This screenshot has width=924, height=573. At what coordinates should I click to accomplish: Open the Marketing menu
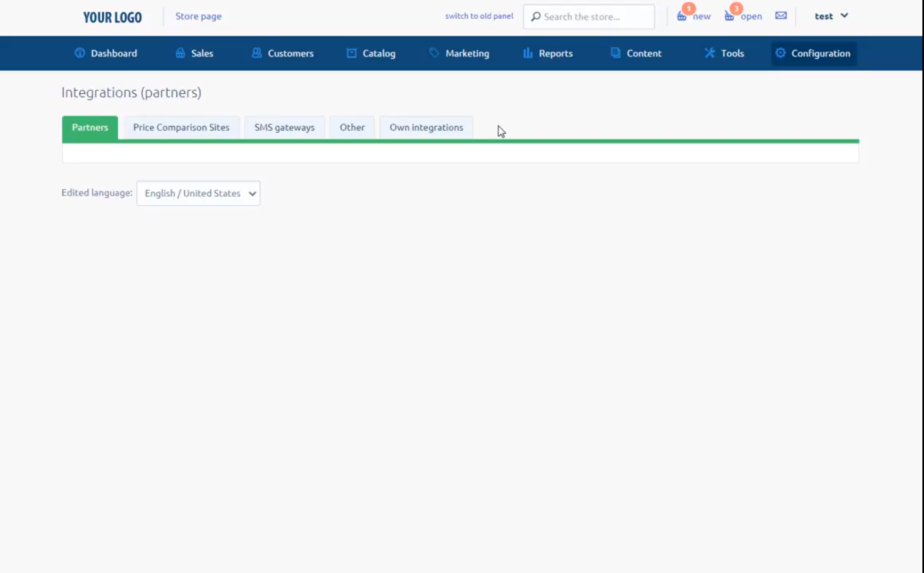tap(460, 53)
